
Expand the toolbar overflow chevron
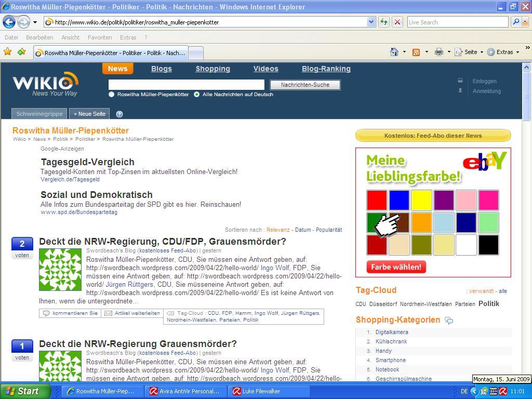click(528, 48)
